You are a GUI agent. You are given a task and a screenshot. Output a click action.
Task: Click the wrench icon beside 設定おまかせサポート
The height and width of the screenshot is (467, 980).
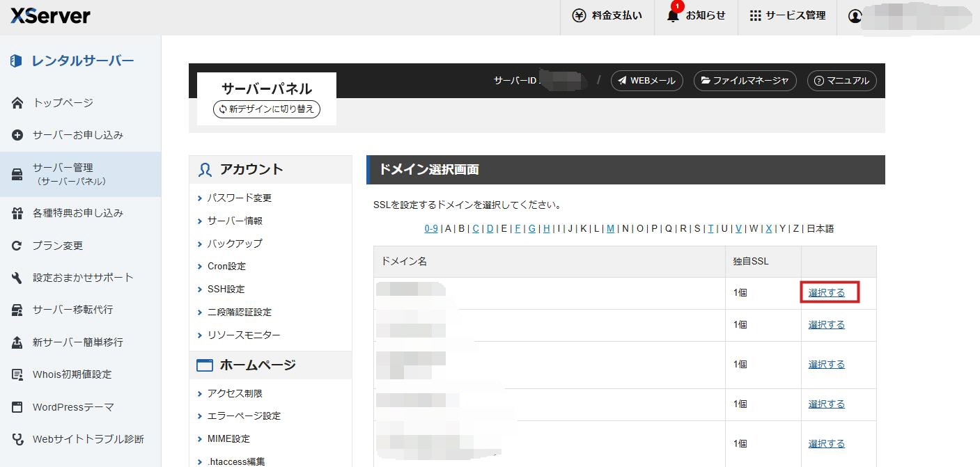click(x=17, y=278)
